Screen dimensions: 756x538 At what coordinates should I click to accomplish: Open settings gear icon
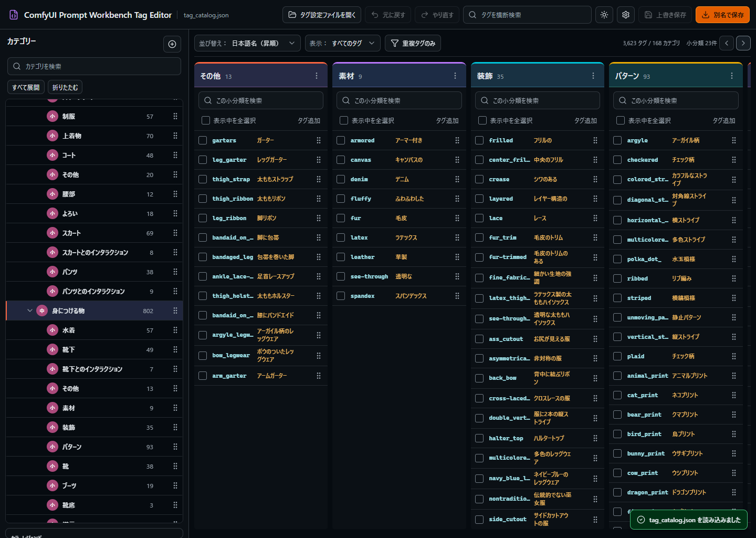coord(626,15)
